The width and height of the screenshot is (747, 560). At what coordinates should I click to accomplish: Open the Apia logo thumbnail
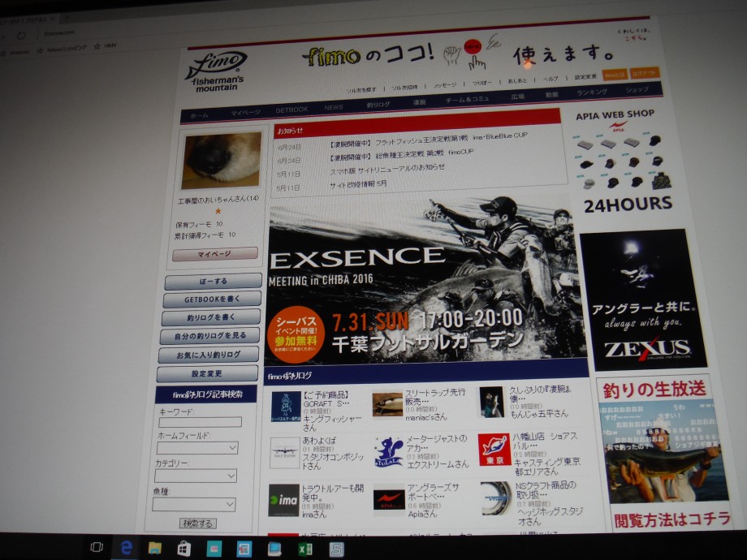tap(389, 498)
